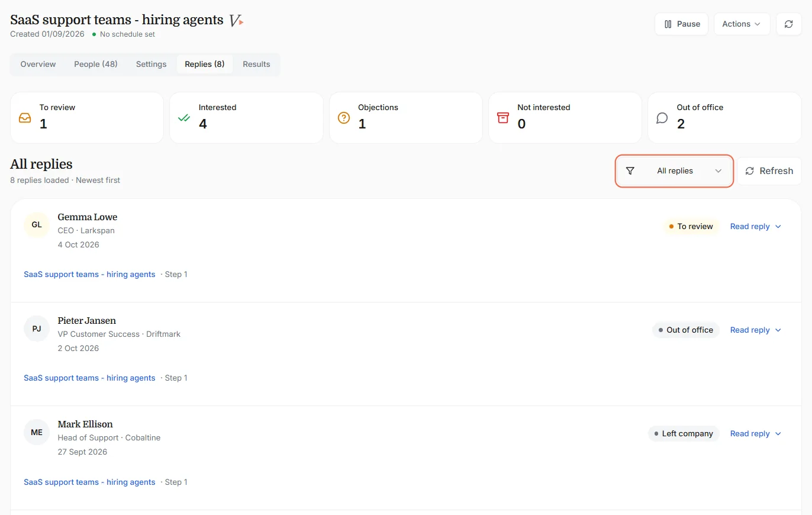Click the name Mark Ellison
Image resolution: width=812 pixels, height=515 pixels.
click(x=85, y=424)
